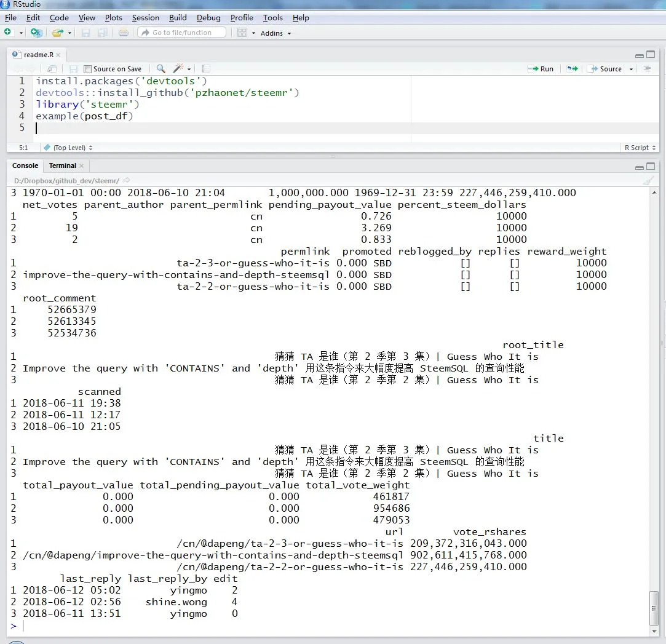Open the Source options dropdown arrow

pyautogui.click(x=631, y=69)
